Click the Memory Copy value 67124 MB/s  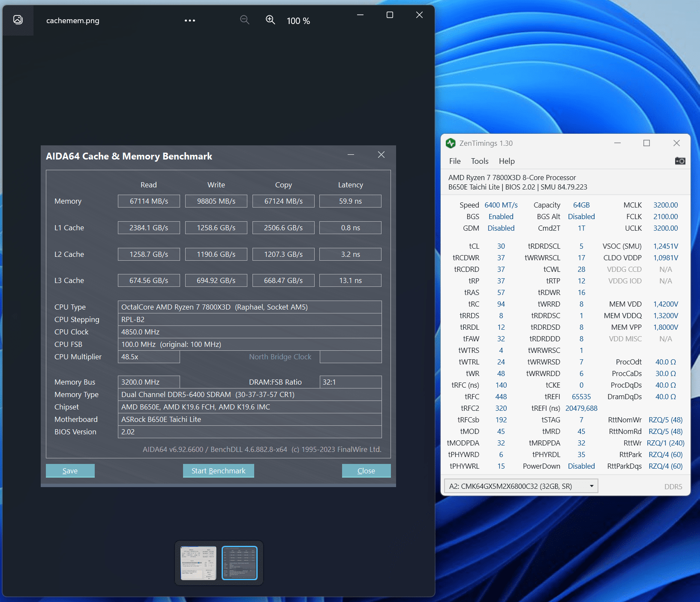coord(283,201)
